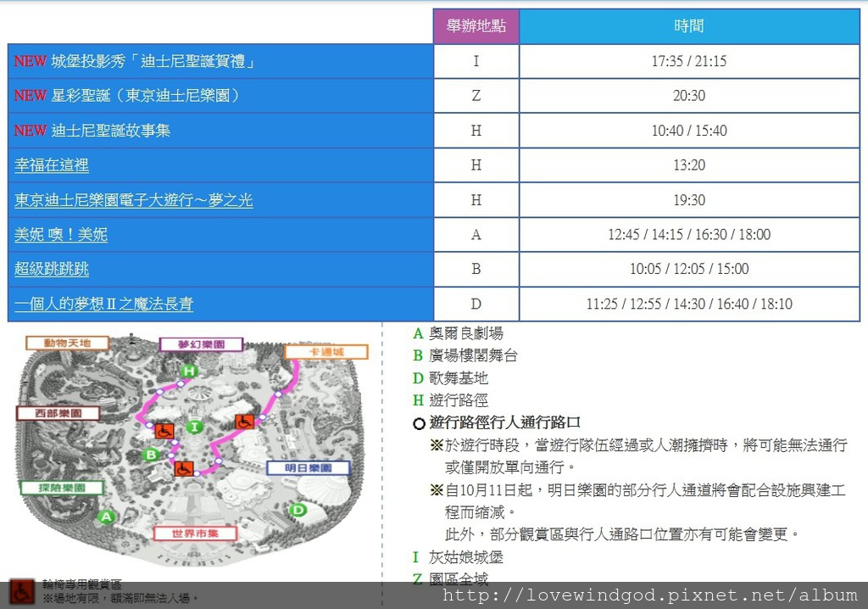
Task: Click the 西部樂園 map label
Action: (x=58, y=413)
